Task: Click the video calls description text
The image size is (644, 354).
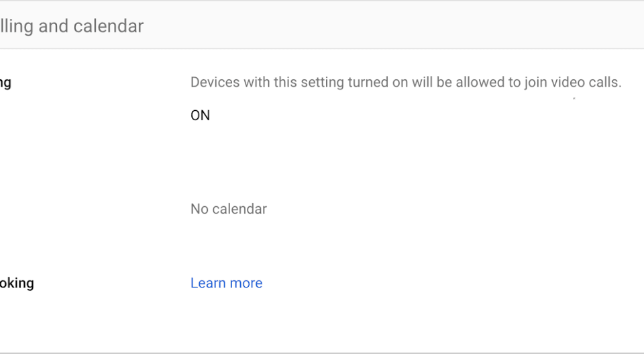Action: pos(406,83)
